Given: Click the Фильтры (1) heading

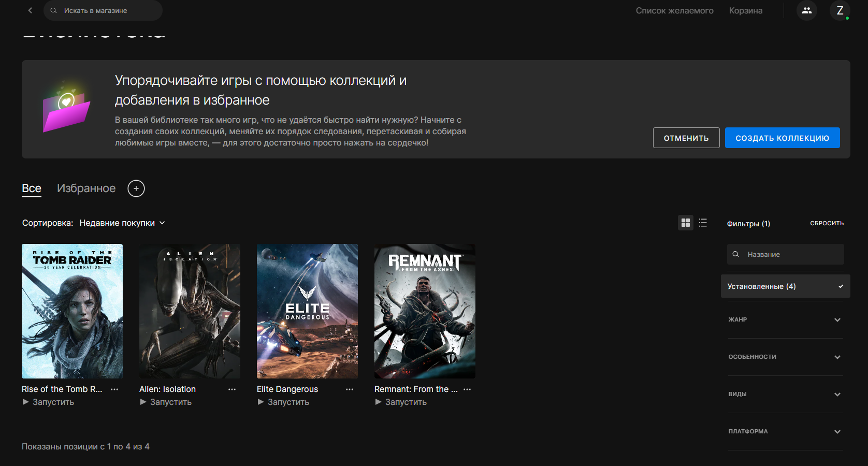Looking at the screenshot, I should point(748,224).
